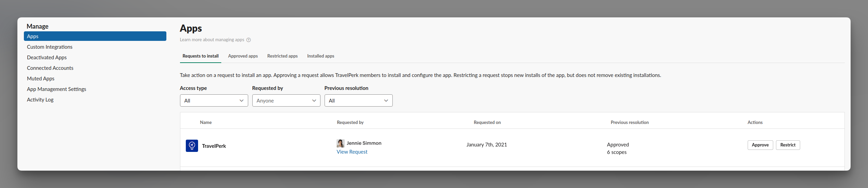Click the 6 scopes text
868x188 pixels.
click(617, 152)
